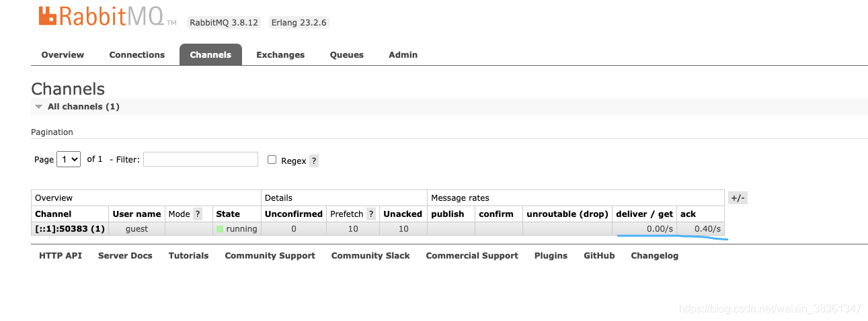Click the RabbitMQ 3.8.12 version badge
868x321 pixels.
[x=224, y=22]
